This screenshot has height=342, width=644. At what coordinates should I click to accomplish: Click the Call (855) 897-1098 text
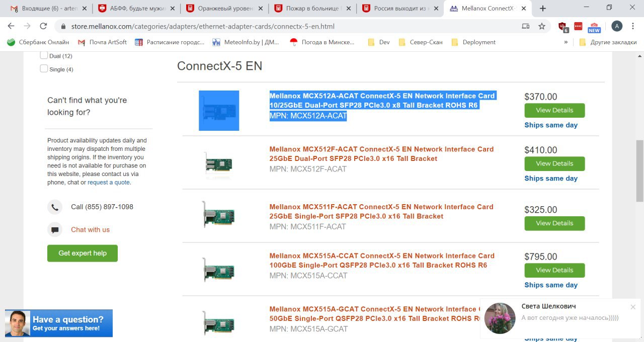tap(102, 207)
